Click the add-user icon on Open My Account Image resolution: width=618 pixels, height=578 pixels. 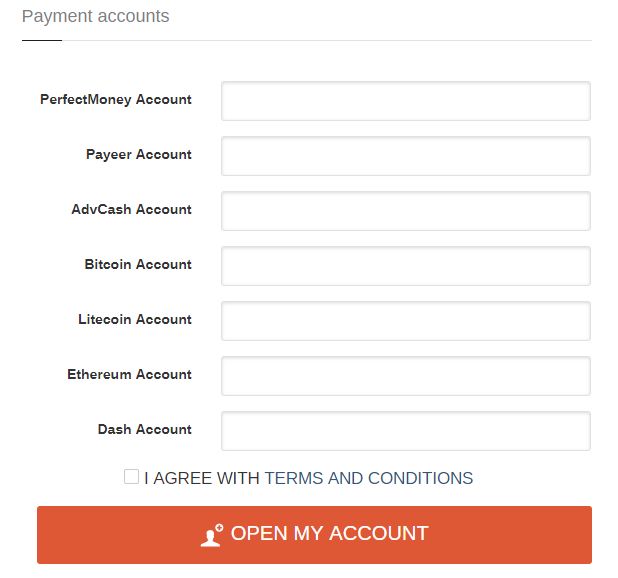(212, 535)
